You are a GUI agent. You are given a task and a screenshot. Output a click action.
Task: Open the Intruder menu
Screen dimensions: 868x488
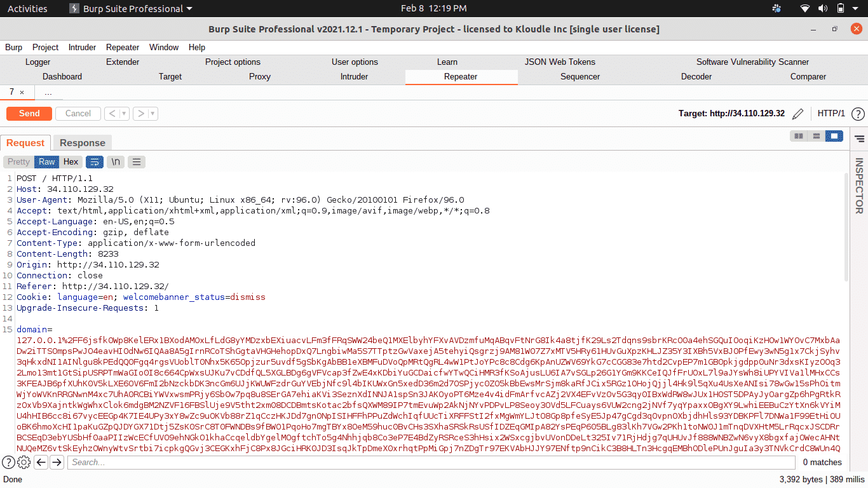(x=82, y=47)
